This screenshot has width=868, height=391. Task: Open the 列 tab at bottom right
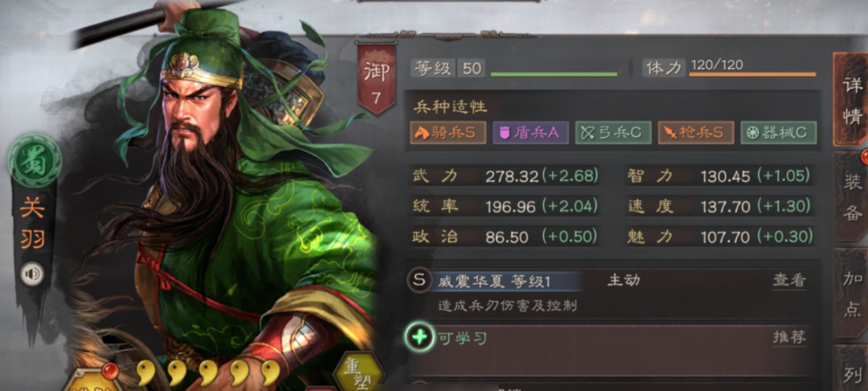click(852, 369)
